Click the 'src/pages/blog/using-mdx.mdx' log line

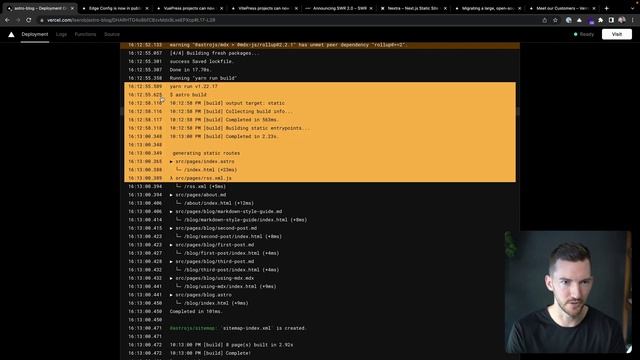(320, 278)
